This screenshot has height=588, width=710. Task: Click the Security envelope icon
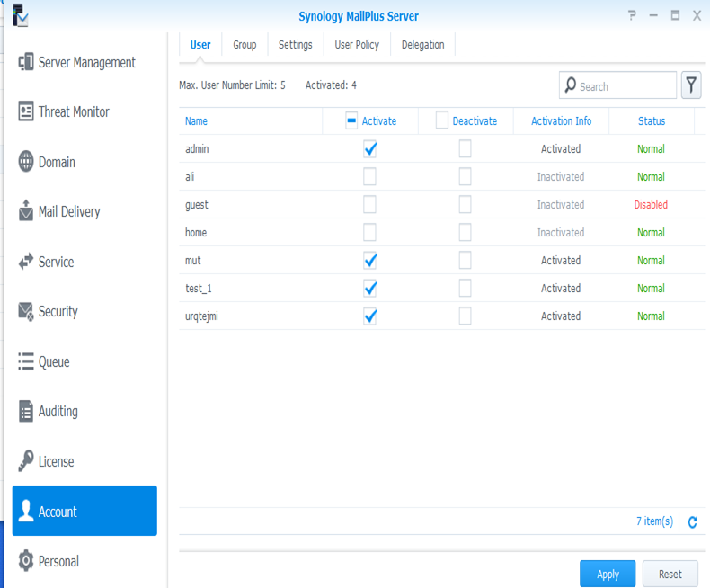point(26,311)
